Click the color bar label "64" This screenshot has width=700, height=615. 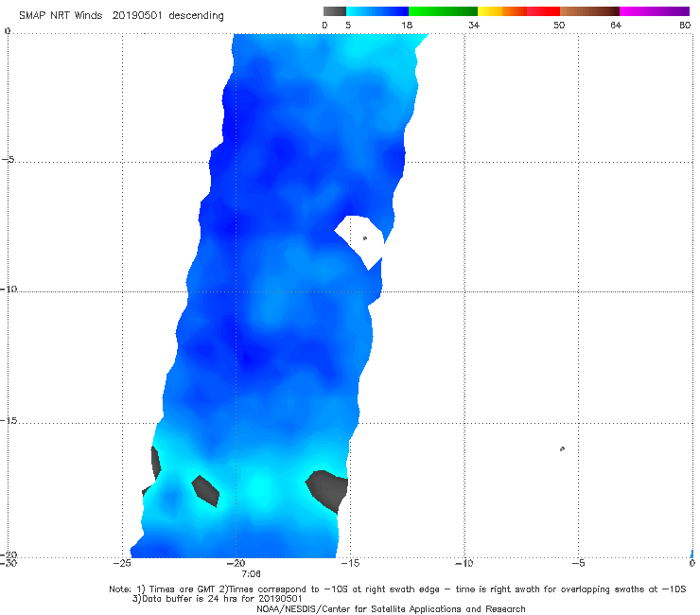pyautogui.click(x=616, y=25)
